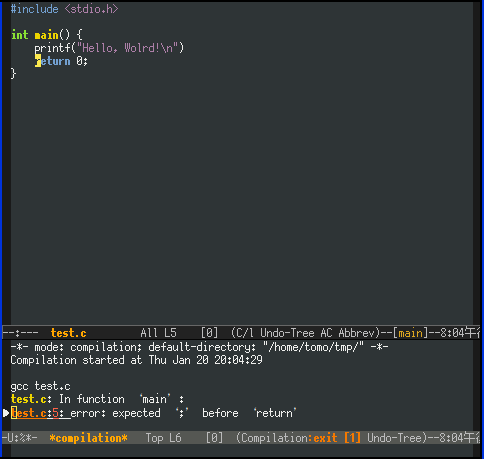Screen dimensions: 484x459
Task: Click the [main] function indicator in mode line
Action: [x=410, y=333]
